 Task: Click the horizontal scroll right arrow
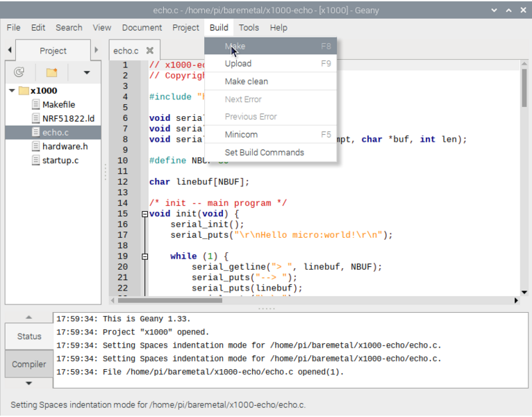pyautogui.click(x=517, y=300)
